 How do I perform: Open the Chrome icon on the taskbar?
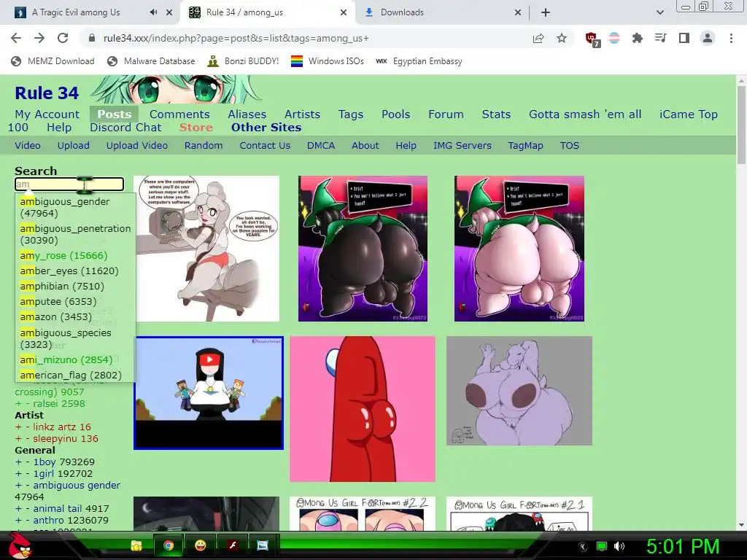click(x=169, y=545)
